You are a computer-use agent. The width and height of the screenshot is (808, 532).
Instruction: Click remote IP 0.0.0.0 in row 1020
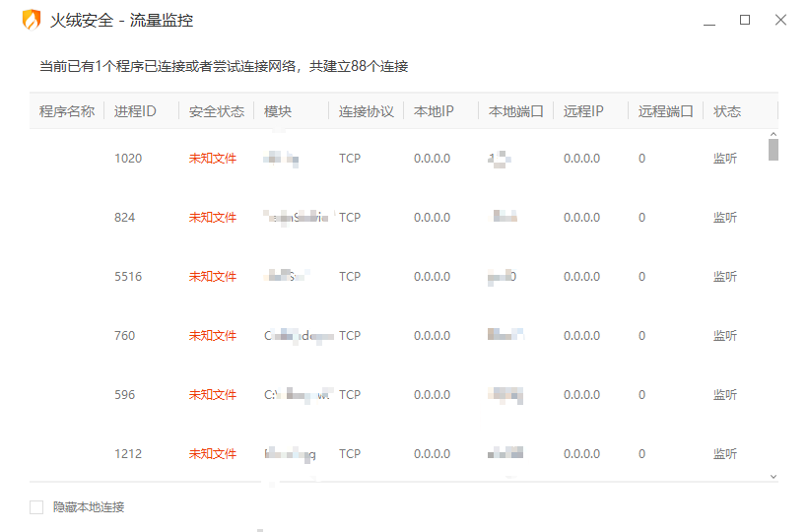pos(581,158)
